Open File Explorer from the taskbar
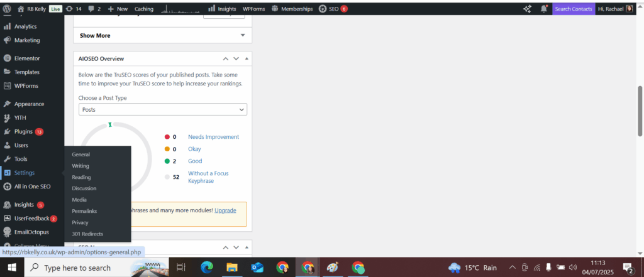 233,268
